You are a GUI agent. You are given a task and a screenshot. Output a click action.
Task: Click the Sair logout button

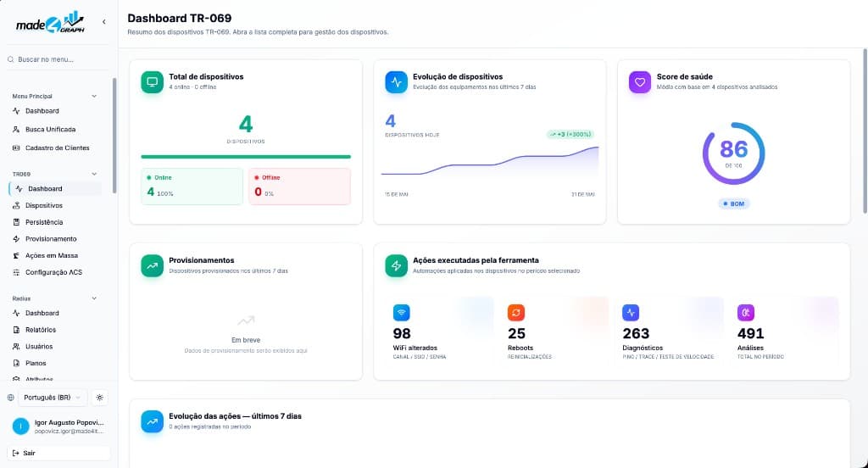click(x=58, y=453)
